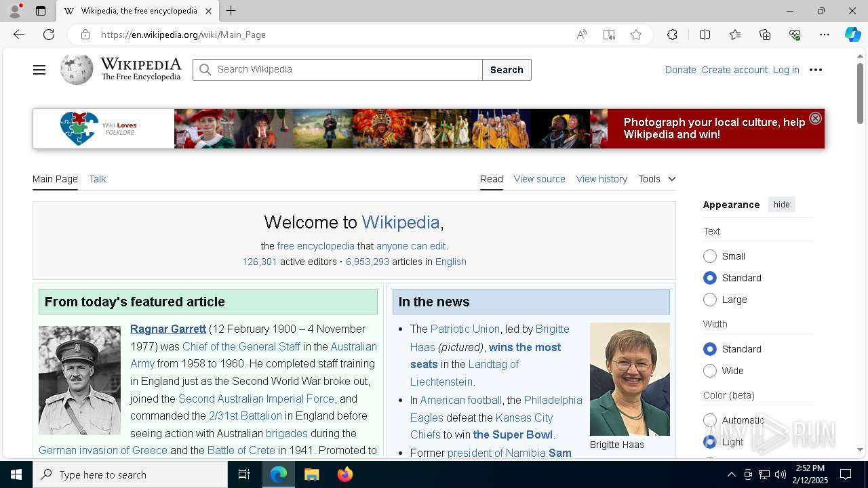The image size is (868, 488).
Task: Click the Search button
Action: (x=507, y=70)
